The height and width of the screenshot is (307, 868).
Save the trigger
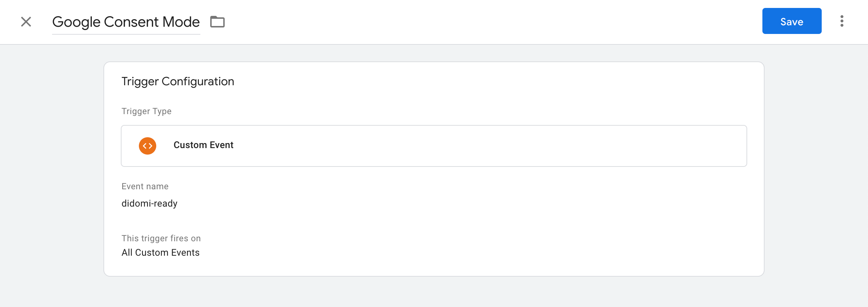[792, 21]
